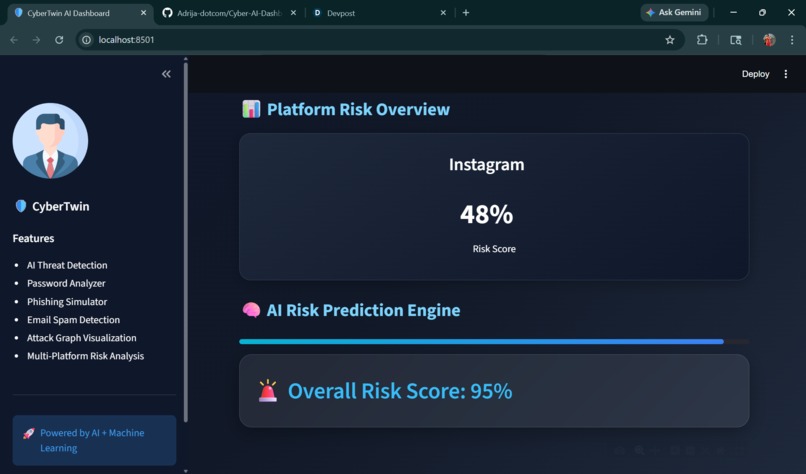Close the CyberTwin AI Dashboard tab
The image size is (806, 474).
tap(143, 13)
